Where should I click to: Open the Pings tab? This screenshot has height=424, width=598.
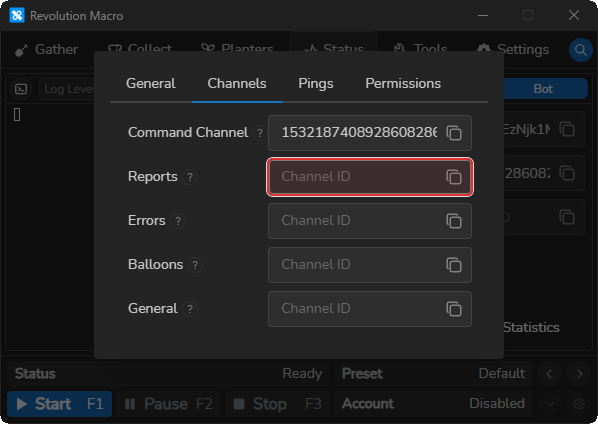tap(316, 84)
